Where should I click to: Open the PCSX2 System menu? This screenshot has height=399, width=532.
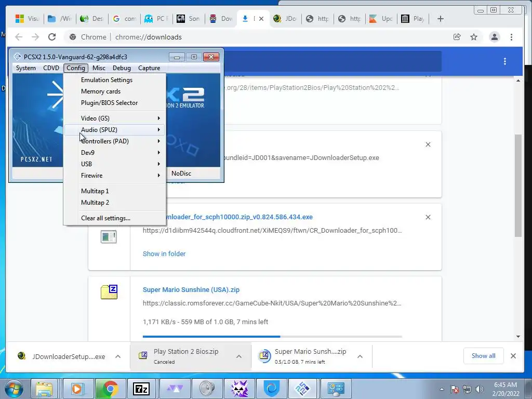26,68
